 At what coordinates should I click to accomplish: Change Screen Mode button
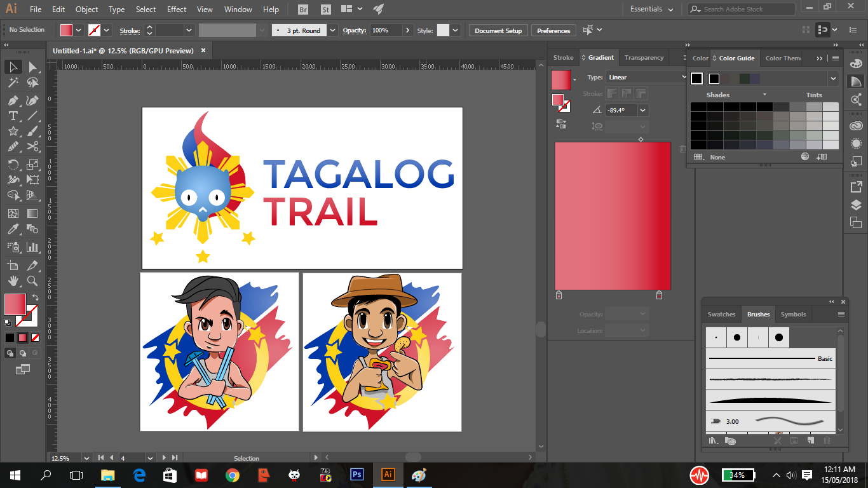click(x=23, y=369)
